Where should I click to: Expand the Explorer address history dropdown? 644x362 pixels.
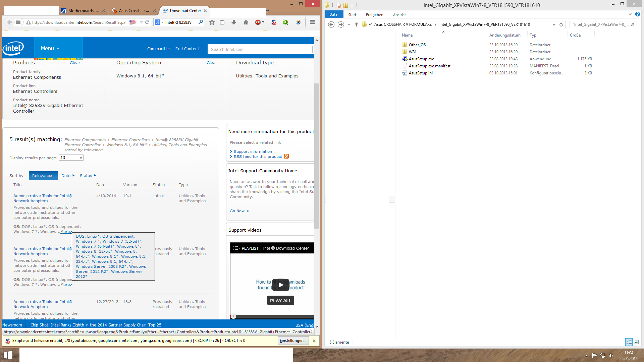(553, 24)
